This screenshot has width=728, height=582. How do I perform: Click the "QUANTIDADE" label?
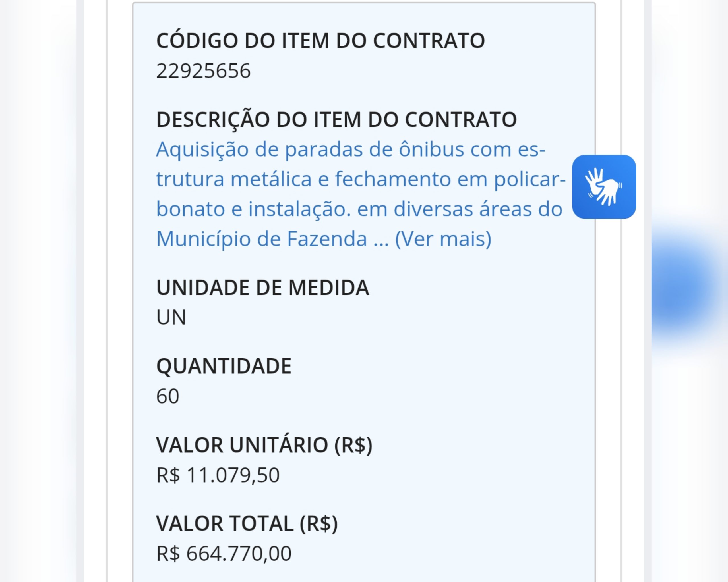(224, 366)
